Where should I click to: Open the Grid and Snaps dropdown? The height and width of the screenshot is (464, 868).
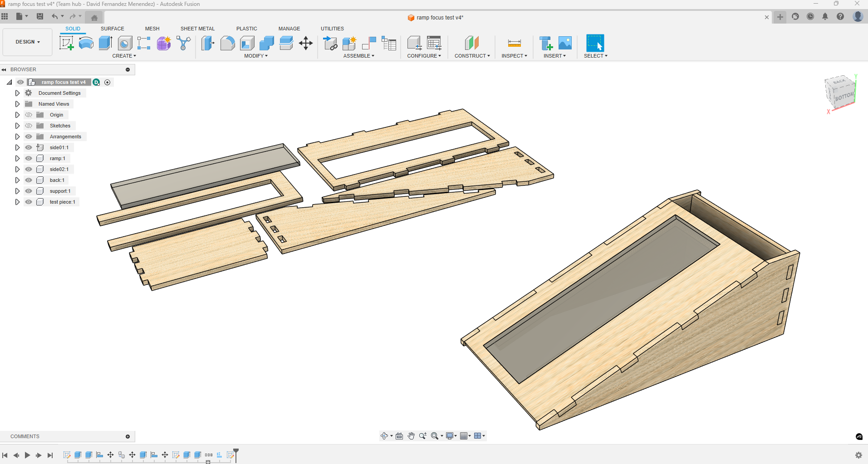coord(465,435)
